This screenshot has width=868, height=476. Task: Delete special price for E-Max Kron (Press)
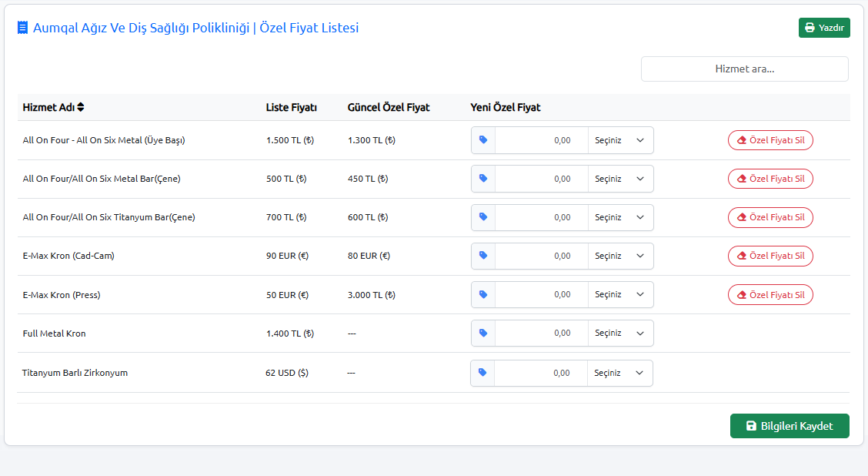[770, 294]
